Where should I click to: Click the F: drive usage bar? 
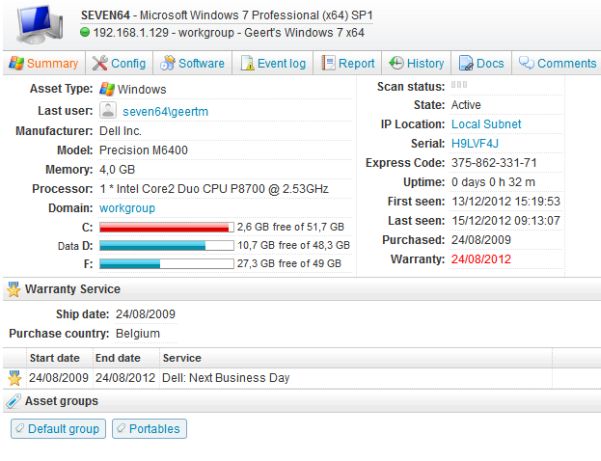pyautogui.click(x=167, y=264)
